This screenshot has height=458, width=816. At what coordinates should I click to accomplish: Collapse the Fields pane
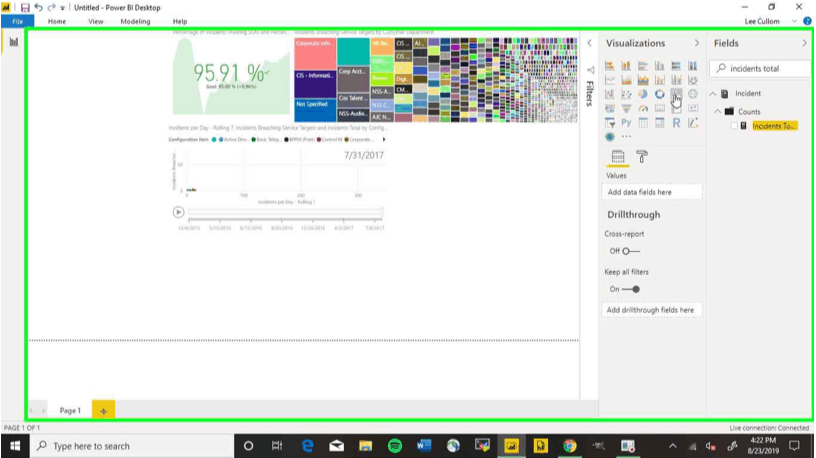[x=804, y=43]
